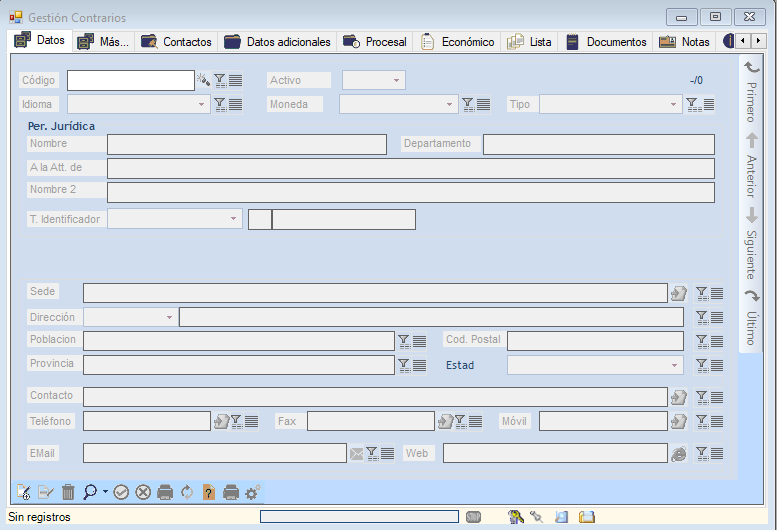The width and height of the screenshot is (777, 530).
Task: Click the browser icon next to Web field
Action: [679, 454]
